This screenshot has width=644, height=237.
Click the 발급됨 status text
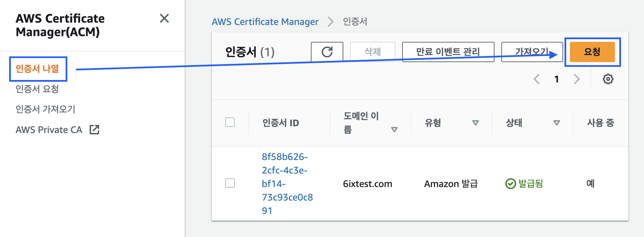coord(531,184)
